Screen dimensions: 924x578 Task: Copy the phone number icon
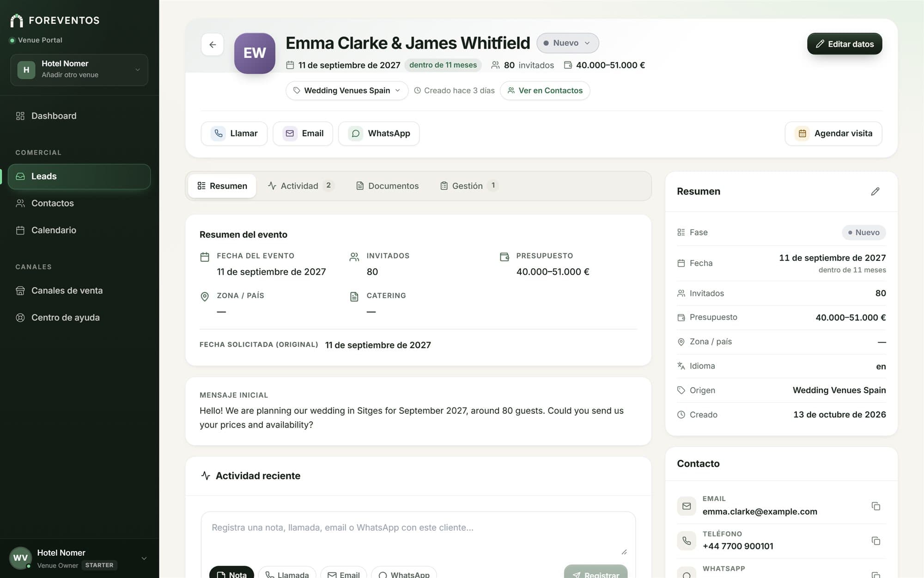click(x=875, y=541)
